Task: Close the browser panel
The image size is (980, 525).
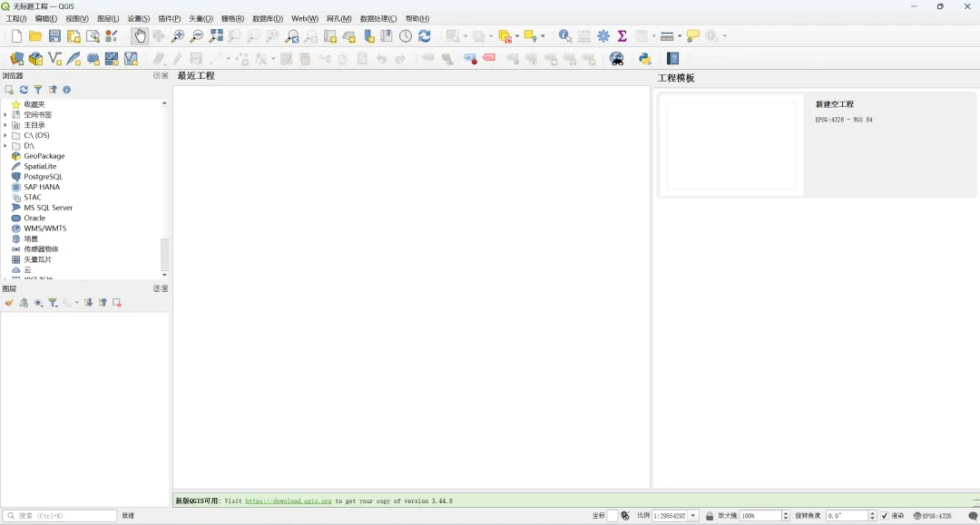Action: 165,75
